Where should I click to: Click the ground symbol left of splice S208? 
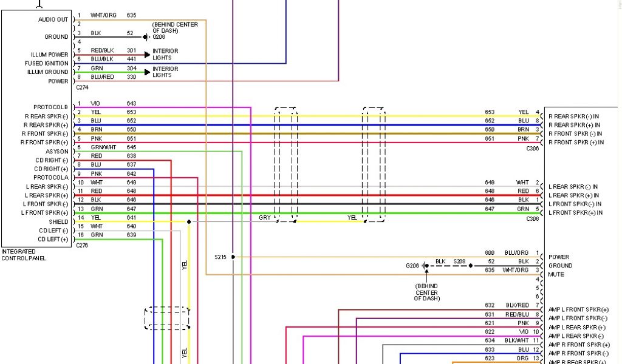[x=426, y=266]
